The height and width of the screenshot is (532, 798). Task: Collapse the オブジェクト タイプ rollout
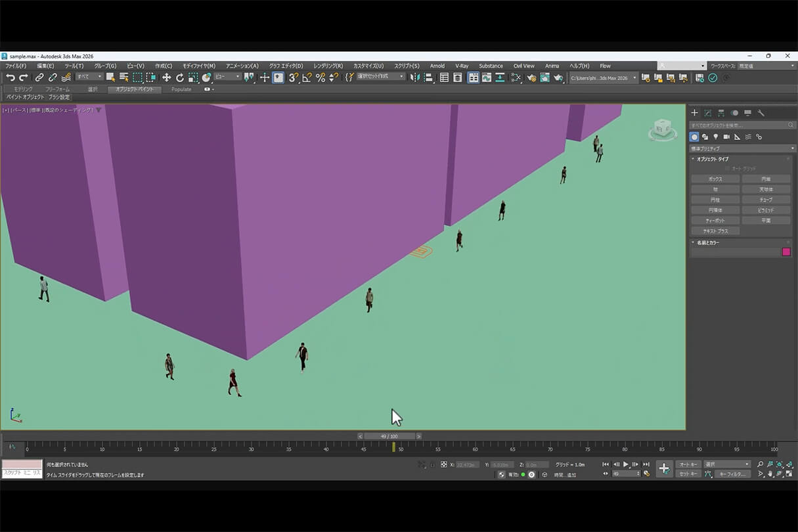point(712,159)
